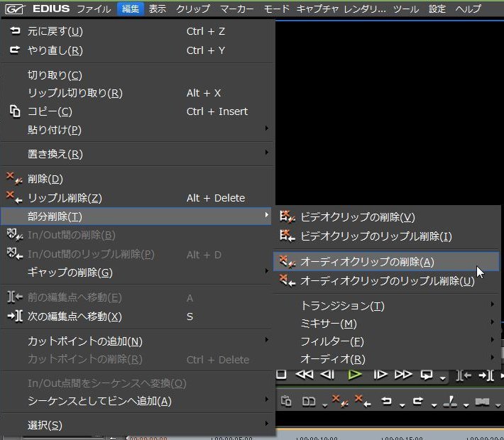Click the Redo toolbar icon

pyautogui.click(x=418, y=401)
